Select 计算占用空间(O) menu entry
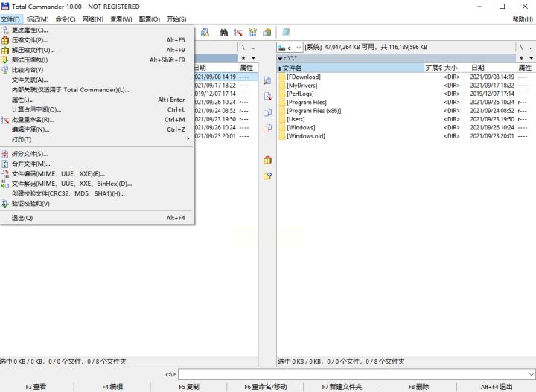Image resolution: width=536 pixels, height=392 pixels. [x=98, y=109]
